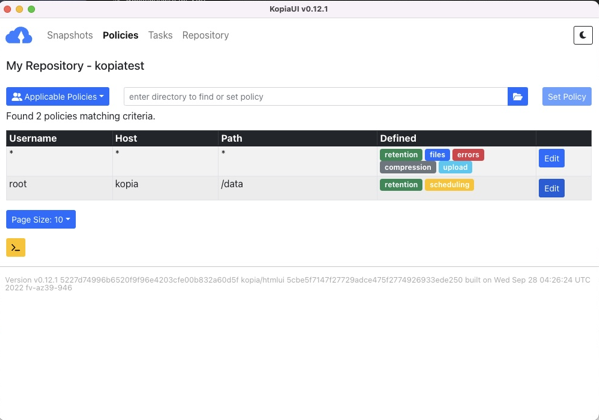The image size is (599, 420).
Task: Close the KopiaUI window with the red button
Action: pyautogui.click(x=7, y=9)
